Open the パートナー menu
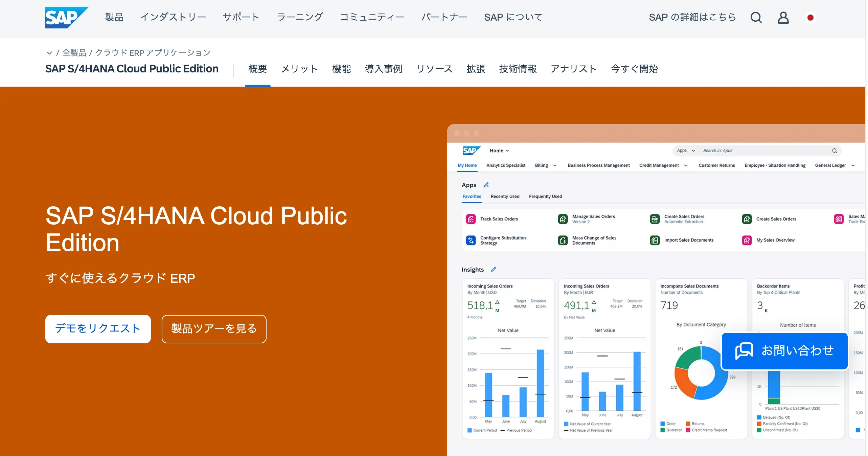868x456 pixels. coord(444,17)
